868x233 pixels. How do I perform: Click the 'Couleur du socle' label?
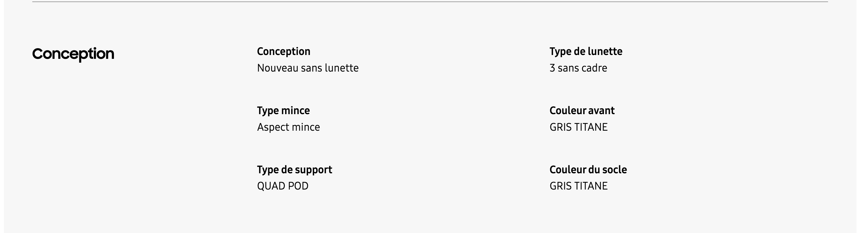point(588,170)
